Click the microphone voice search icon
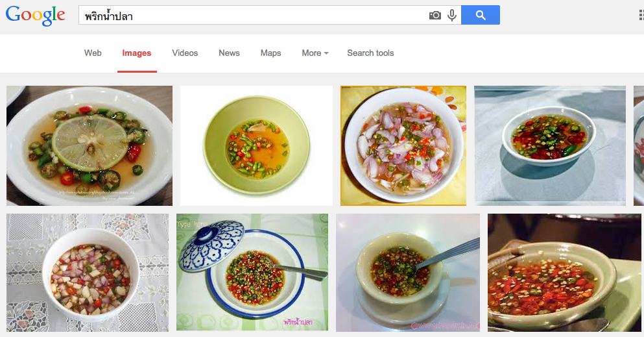The width and height of the screenshot is (644, 337). [452, 16]
